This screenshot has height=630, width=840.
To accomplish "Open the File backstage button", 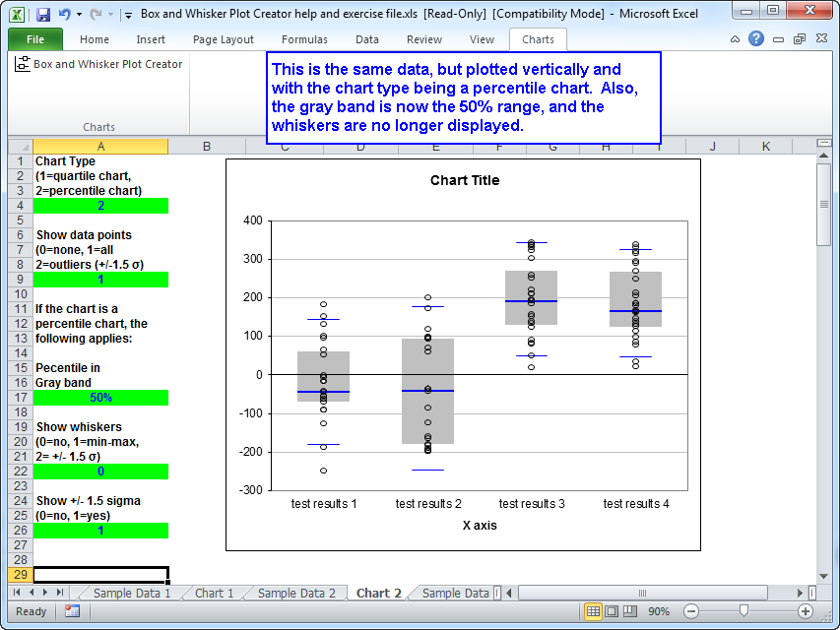I will point(35,39).
